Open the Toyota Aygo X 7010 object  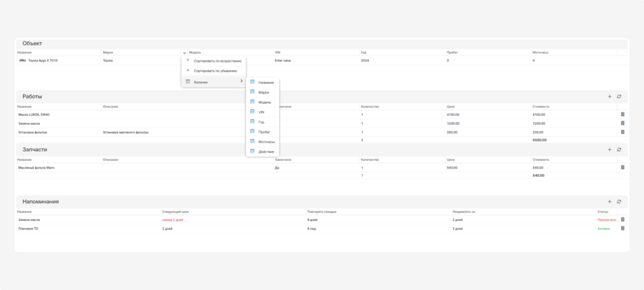(43, 60)
